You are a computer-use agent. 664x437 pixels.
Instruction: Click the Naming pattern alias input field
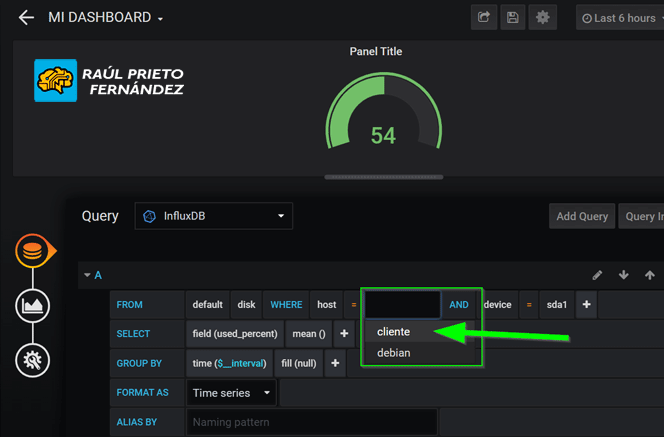coord(311,422)
